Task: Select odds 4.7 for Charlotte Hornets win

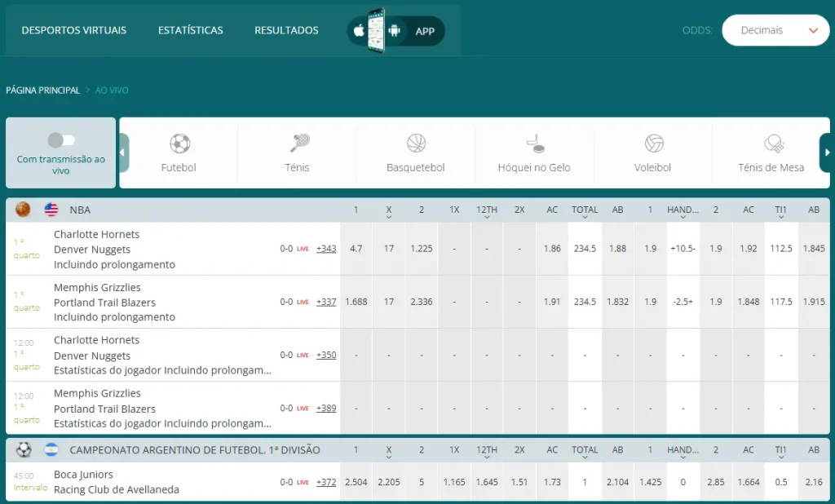Action: coord(356,249)
